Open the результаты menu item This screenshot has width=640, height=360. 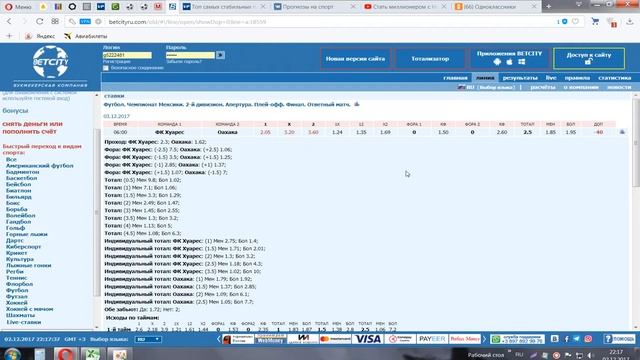520,78
